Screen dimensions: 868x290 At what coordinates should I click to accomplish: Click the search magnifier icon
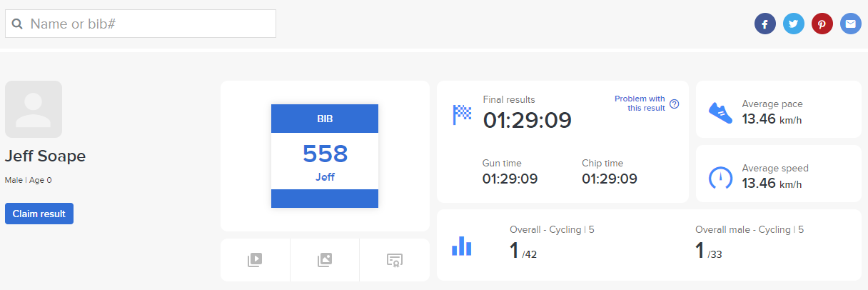coord(18,24)
